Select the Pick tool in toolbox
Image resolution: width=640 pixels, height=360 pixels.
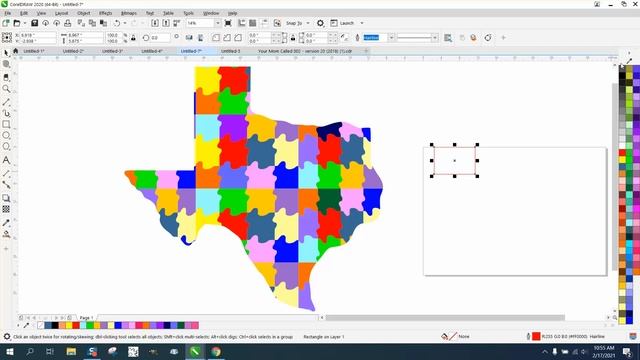6,53
